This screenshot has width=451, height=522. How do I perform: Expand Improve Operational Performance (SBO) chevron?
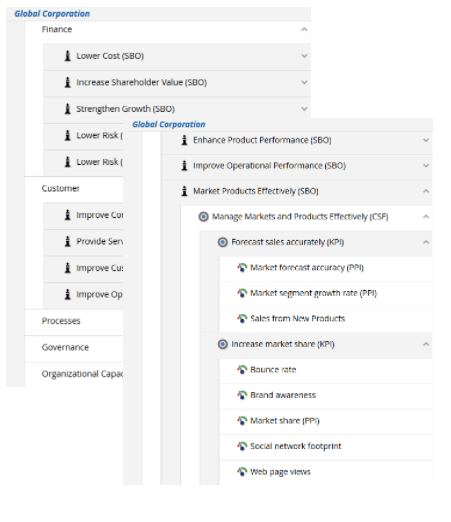tap(426, 166)
